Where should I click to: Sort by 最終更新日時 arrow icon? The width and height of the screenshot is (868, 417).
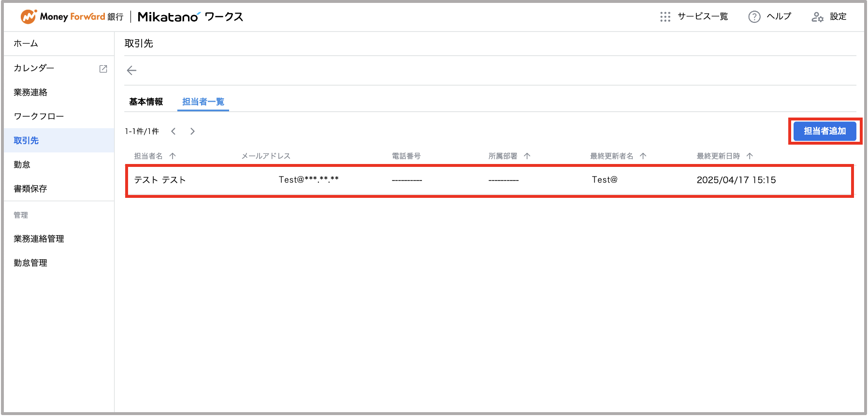(750, 156)
